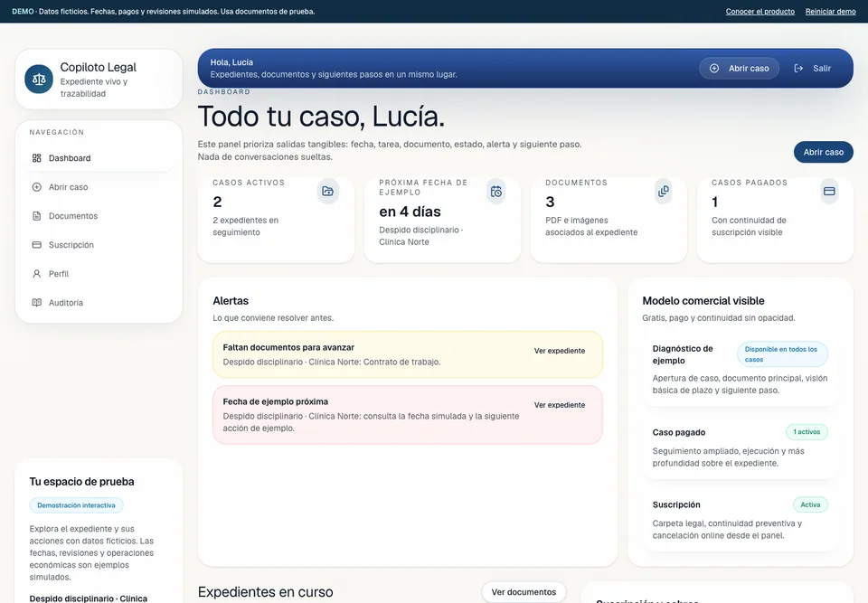The width and height of the screenshot is (868, 603).
Task: Click the 'Fecha de ejemplo próxima' alert title
Action: 275,402
